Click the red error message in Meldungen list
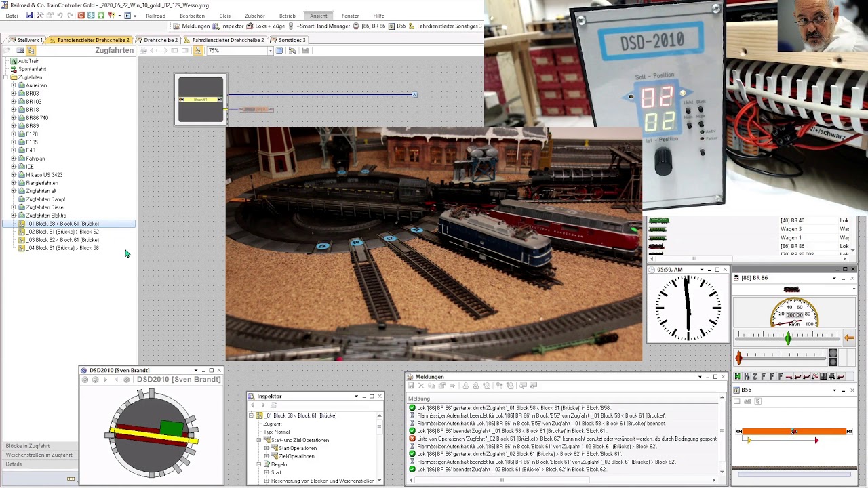The image size is (868, 488). 563,439
